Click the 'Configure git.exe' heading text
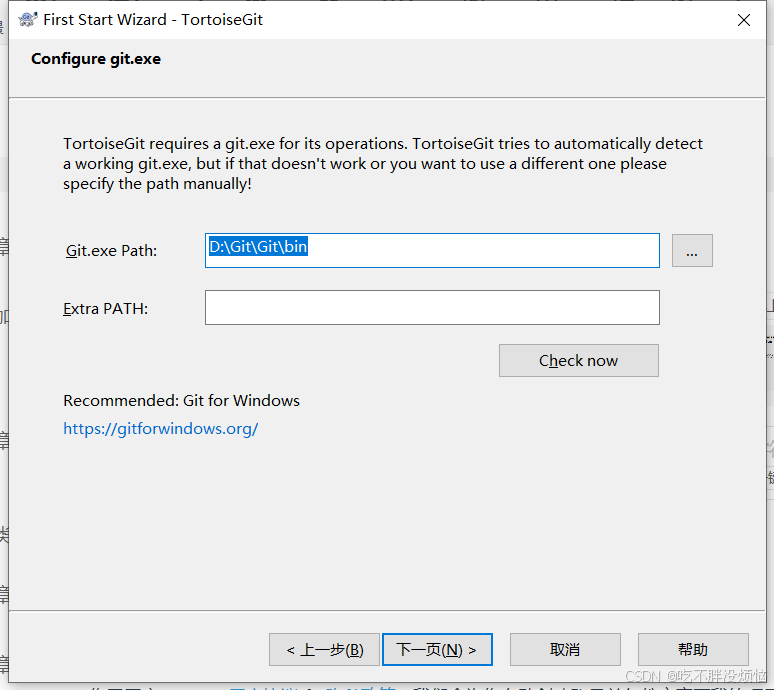 click(96, 59)
